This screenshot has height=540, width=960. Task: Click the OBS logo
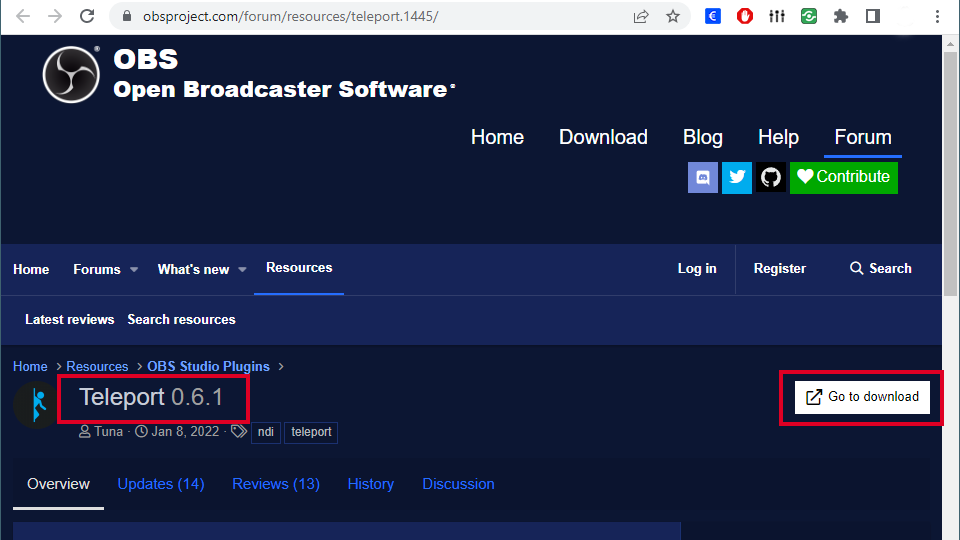71,75
